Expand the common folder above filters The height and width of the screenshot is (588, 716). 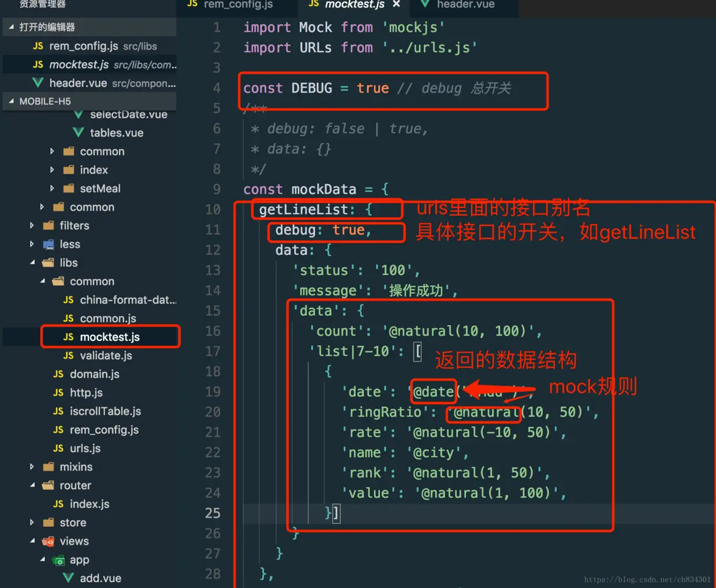pyautogui.click(x=42, y=207)
